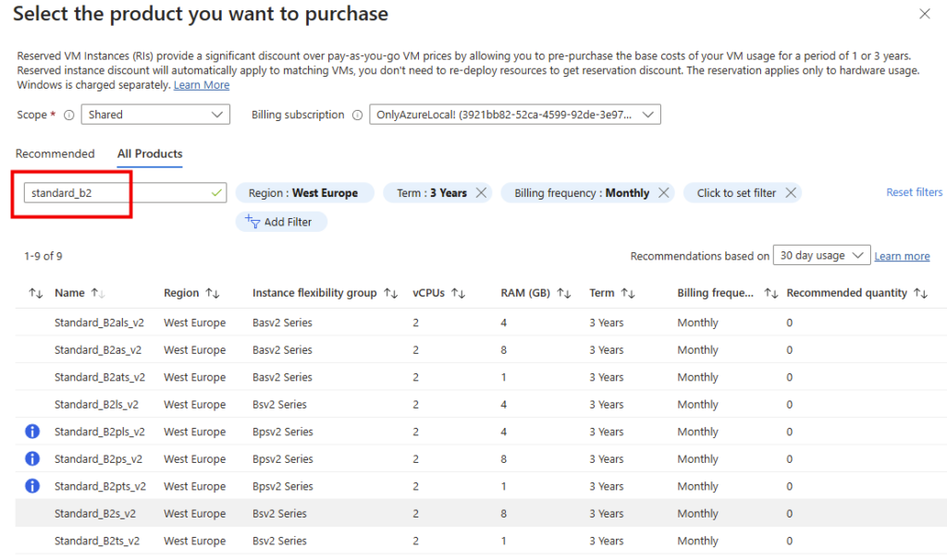Select the Standard_B2as_v2 row
This screenshot has height=560, width=947.
(481, 349)
